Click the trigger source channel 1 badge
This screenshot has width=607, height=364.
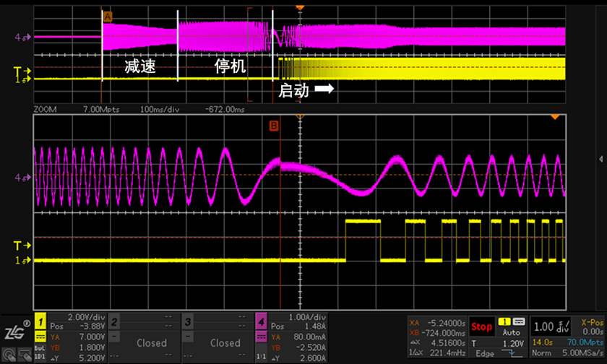coord(505,321)
